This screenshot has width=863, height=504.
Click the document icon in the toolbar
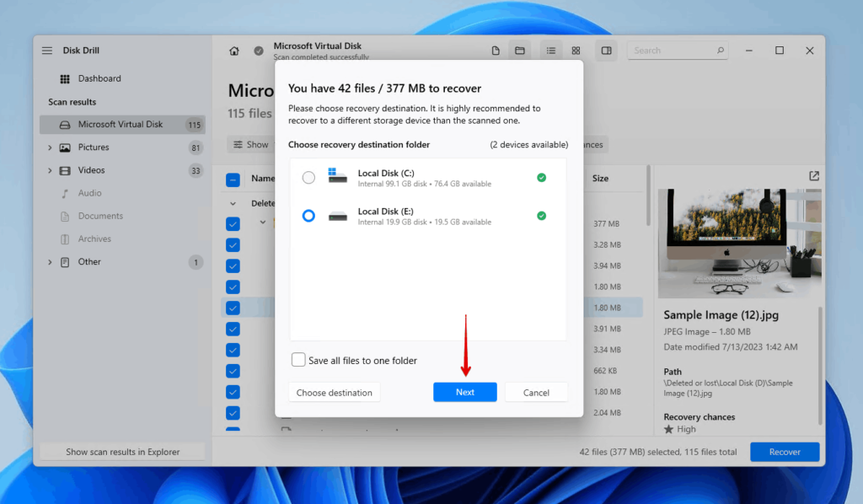coord(496,50)
